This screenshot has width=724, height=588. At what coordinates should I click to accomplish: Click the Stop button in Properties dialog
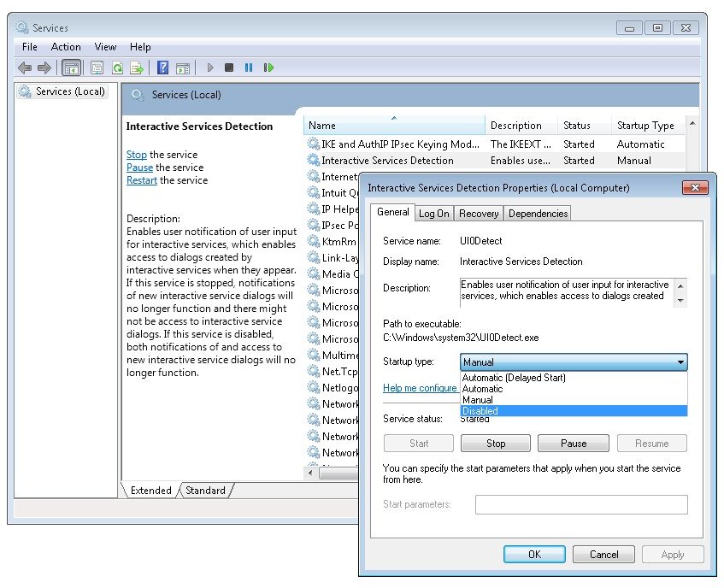[x=496, y=443]
